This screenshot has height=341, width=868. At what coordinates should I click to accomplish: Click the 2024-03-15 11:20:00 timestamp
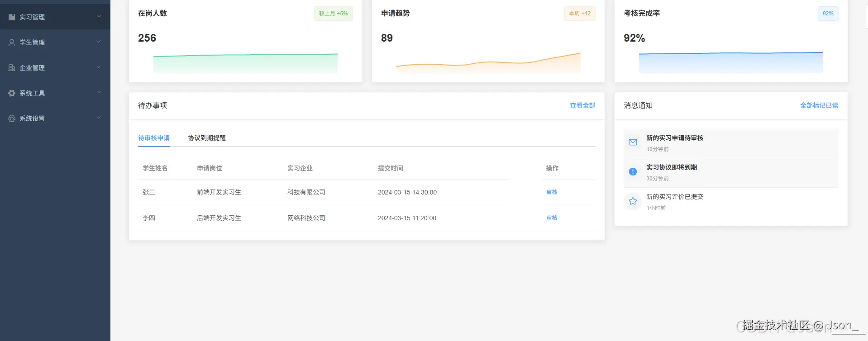point(407,218)
